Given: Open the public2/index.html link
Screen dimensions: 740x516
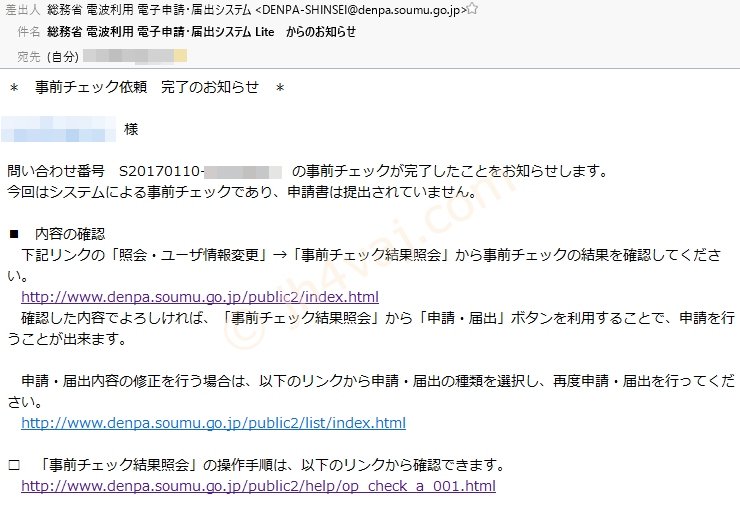Looking at the screenshot, I should point(200,297).
